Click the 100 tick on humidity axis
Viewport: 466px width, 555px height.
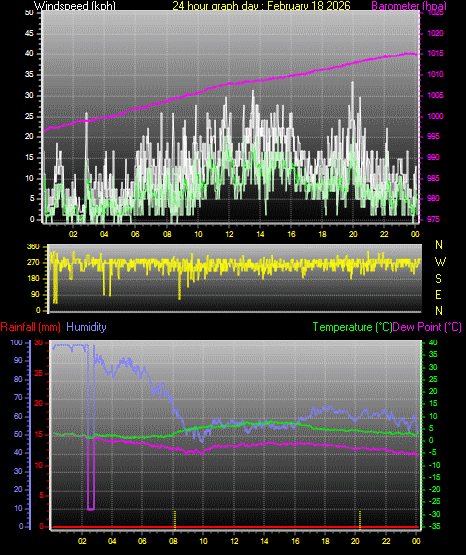(16, 342)
